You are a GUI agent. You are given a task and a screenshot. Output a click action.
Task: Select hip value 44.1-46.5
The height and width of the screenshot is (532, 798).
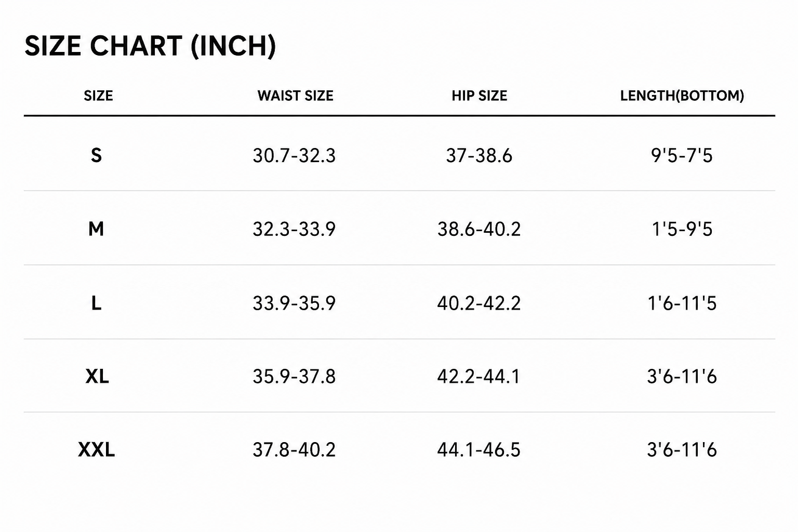pos(478,449)
